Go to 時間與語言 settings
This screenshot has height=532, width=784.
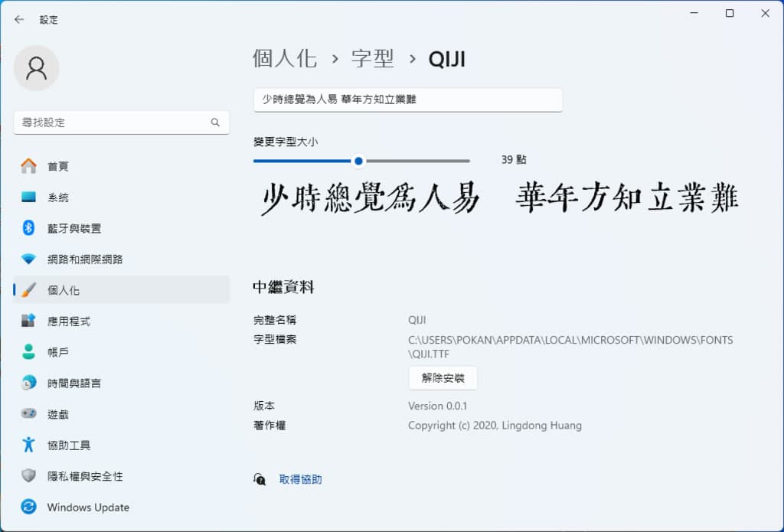[122, 383]
